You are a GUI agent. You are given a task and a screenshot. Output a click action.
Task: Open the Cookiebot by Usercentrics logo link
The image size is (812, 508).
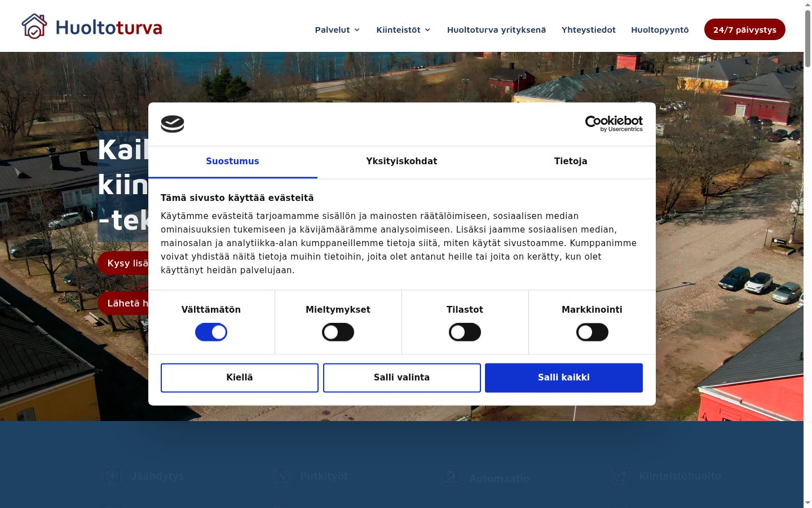(614, 124)
